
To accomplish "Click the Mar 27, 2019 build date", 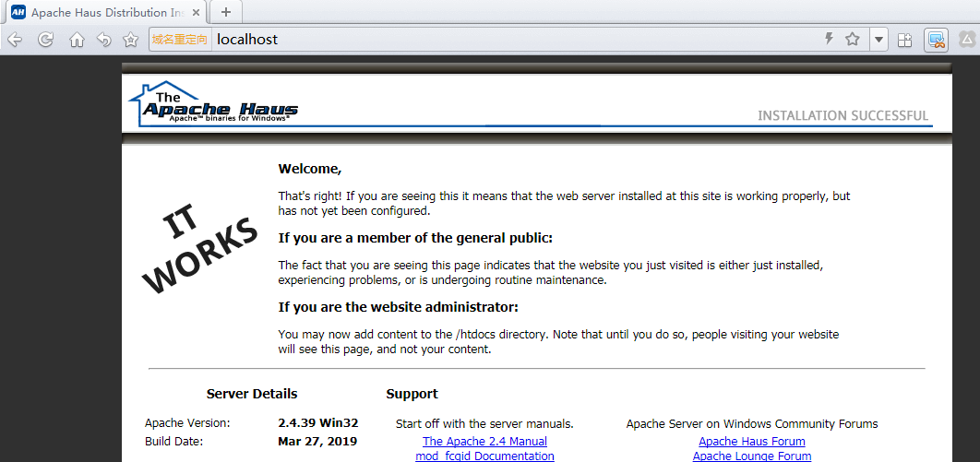I will 317,442.
